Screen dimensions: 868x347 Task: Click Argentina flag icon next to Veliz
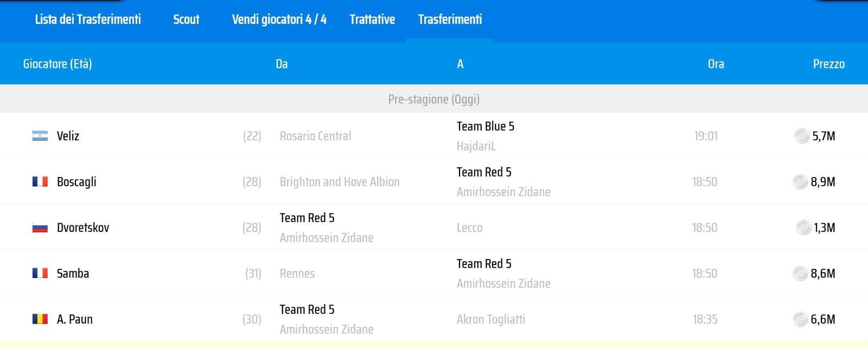coord(40,136)
